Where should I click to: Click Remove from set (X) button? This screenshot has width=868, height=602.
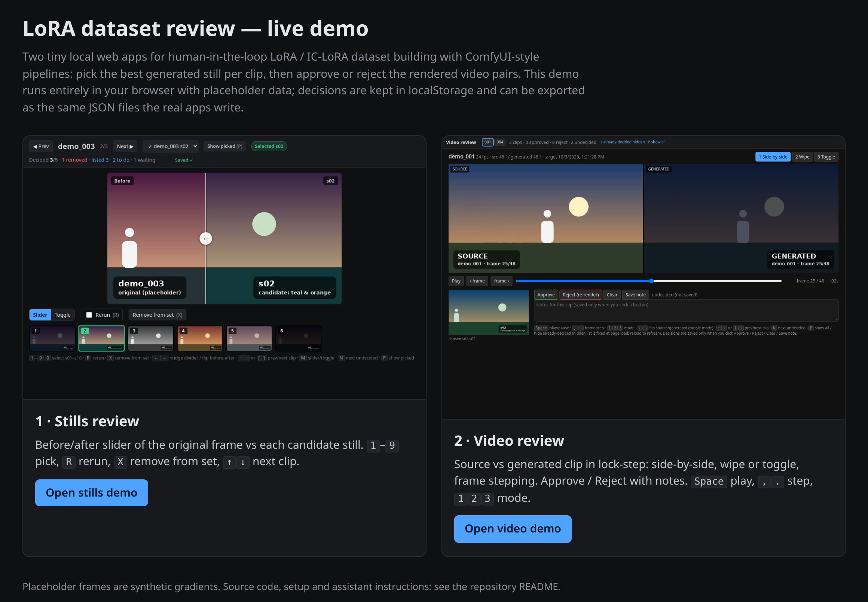[x=158, y=315]
